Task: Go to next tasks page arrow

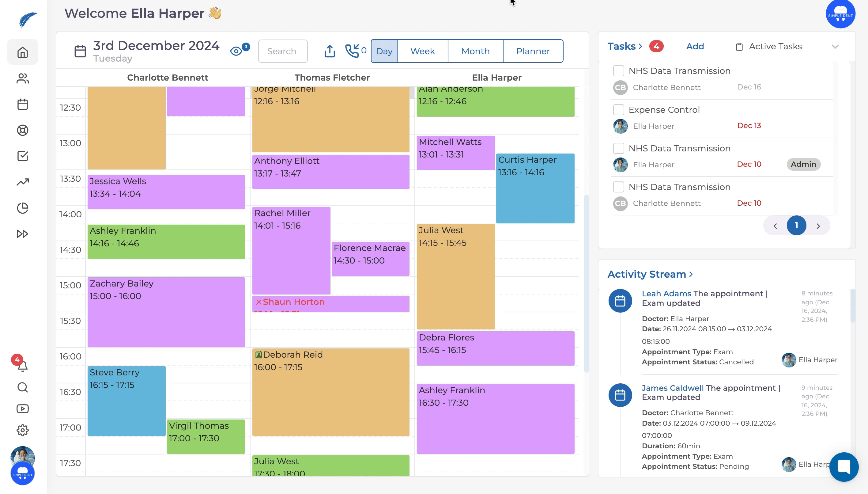Action: point(818,226)
